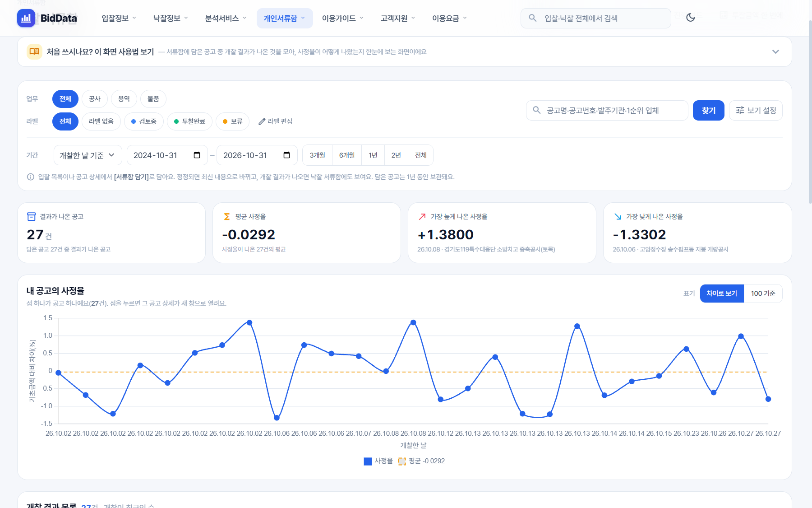The height and width of the screenshot is (508, 812).
Task: Select 용역 work type filter
Action: [124, 99]
